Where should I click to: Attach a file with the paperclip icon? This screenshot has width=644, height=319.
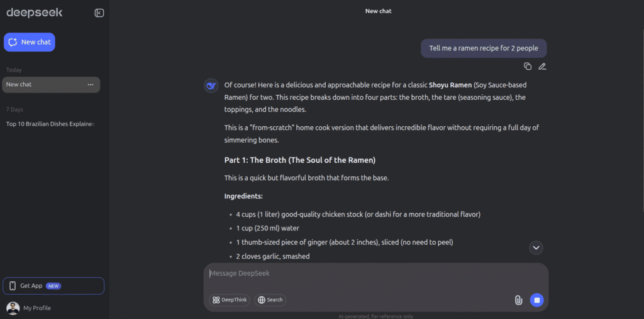coord(518,300)
